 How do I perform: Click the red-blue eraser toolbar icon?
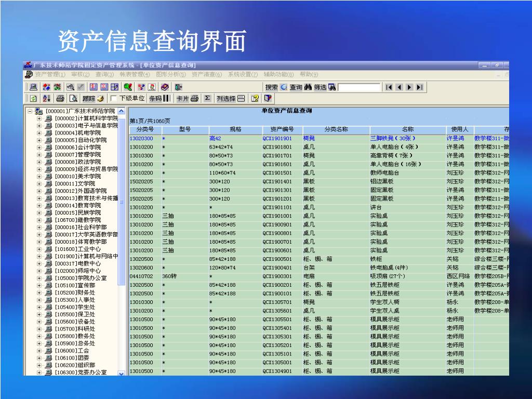(46, 87)
